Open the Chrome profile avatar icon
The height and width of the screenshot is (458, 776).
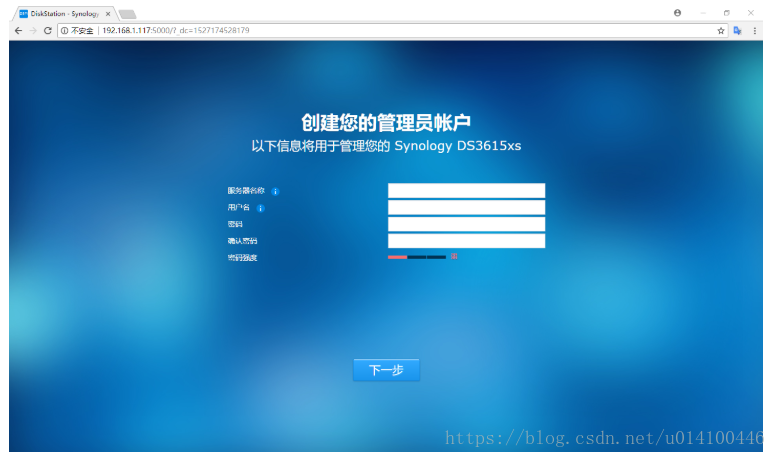(678, 13)
